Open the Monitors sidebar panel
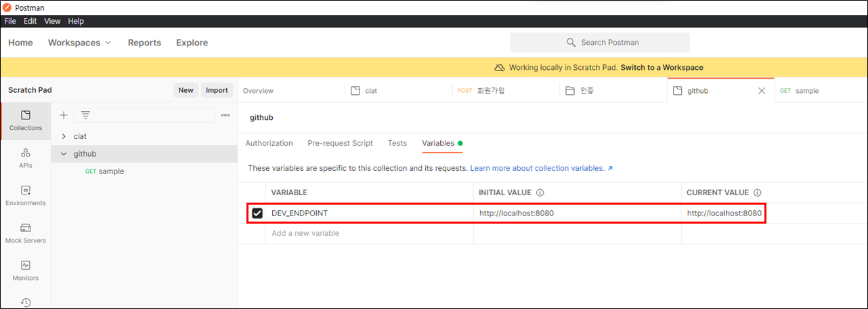868x309 pixels. (26, 271)
